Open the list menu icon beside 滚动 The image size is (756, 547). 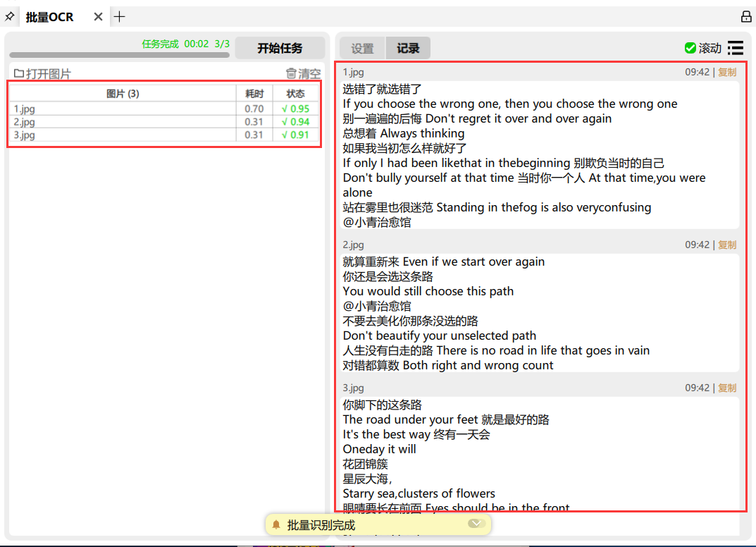click(x=736, y=48)
